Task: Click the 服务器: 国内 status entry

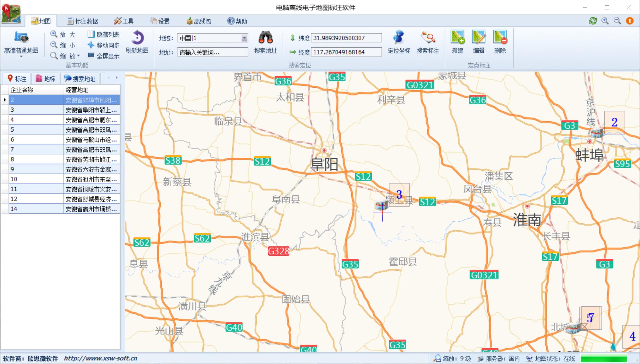Action: tap(499, 358)
